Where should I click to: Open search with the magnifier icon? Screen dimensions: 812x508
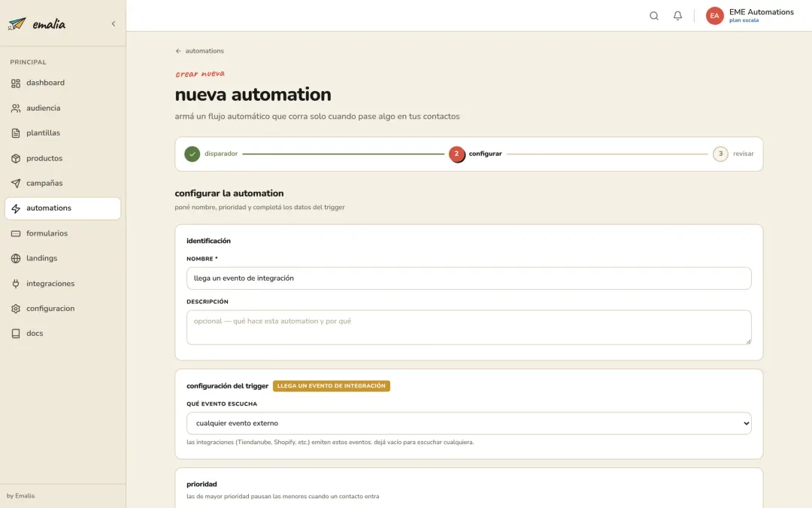[x=654, y=16]
